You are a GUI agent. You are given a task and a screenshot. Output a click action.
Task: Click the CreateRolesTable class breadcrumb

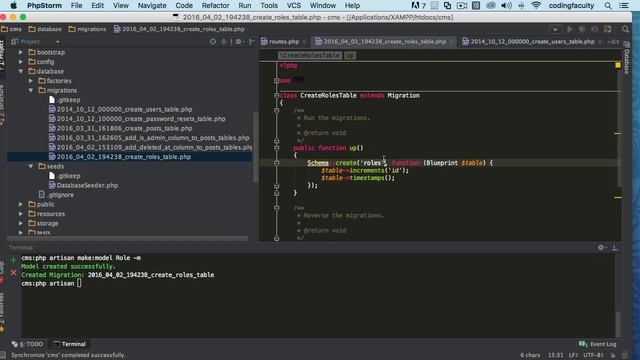pyautogui.click(x=310, y=55)
